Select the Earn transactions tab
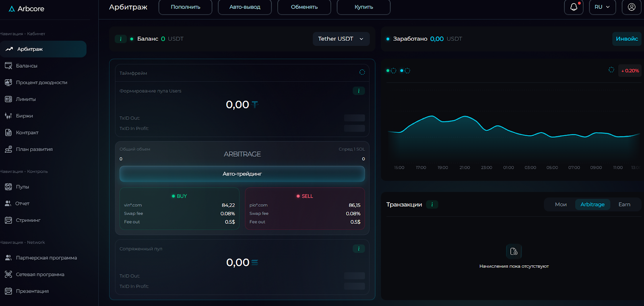This screenshot has height=306, width=644. point(624,205)
